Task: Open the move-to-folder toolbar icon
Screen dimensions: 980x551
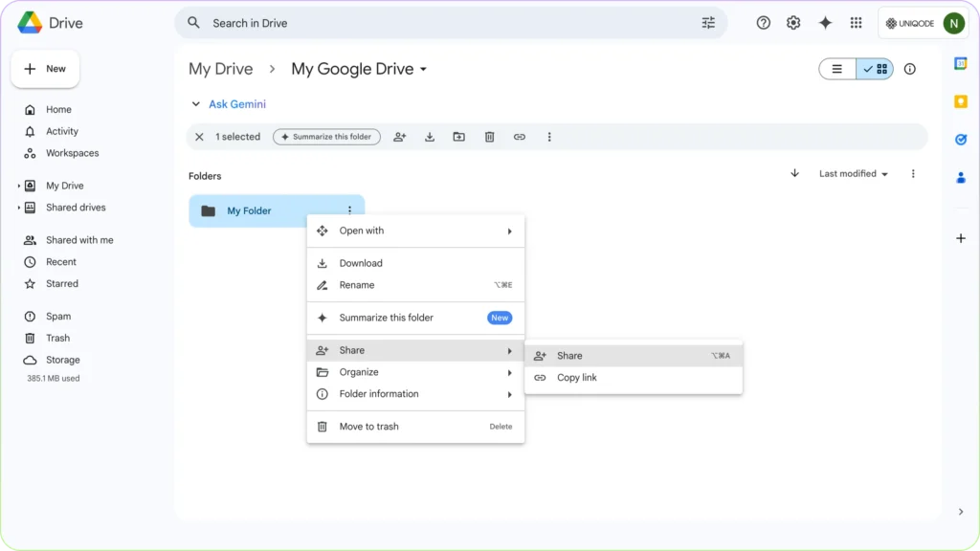Action: [x=458, y=137]
